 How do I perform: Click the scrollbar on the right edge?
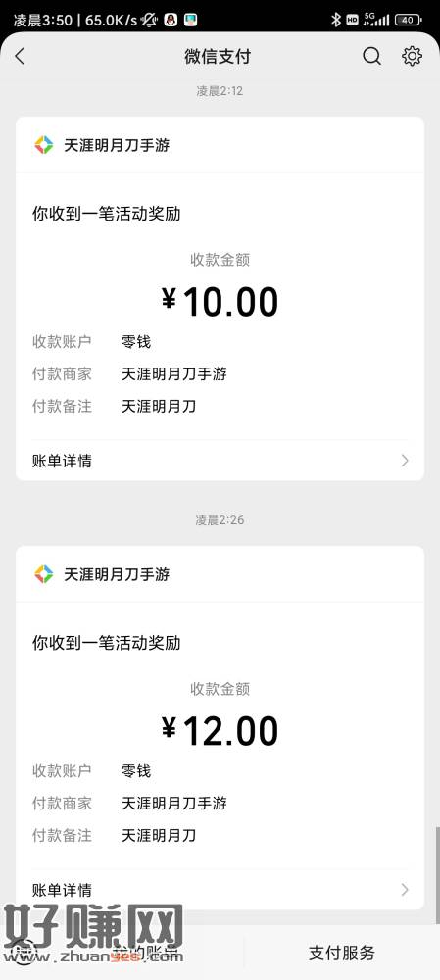437,875
